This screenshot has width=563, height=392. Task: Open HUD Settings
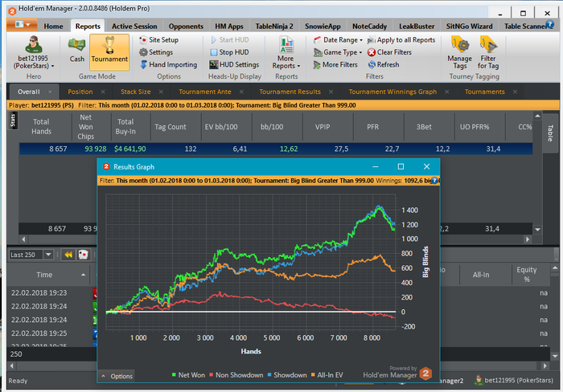click(x=235, y=64)
